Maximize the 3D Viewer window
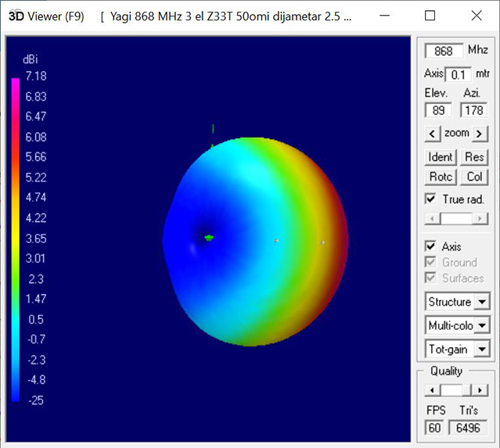This screenshot has height=448, width=500. coord(430,16)
